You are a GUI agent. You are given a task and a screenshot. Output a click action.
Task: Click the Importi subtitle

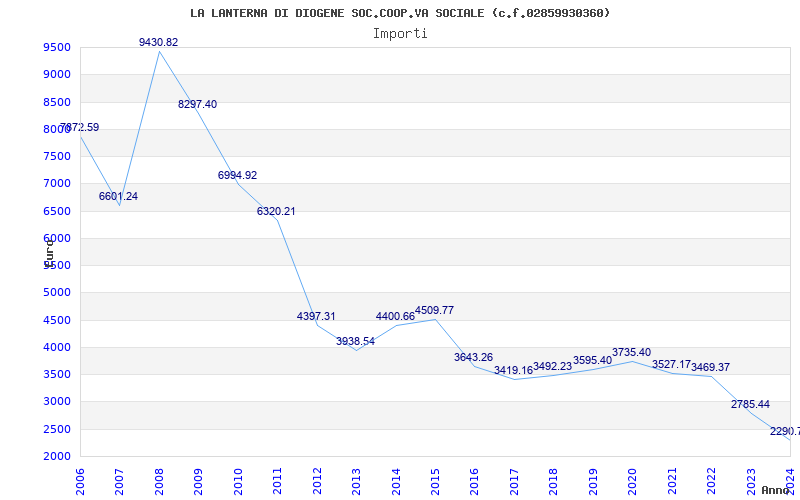(x=400, y=34)
